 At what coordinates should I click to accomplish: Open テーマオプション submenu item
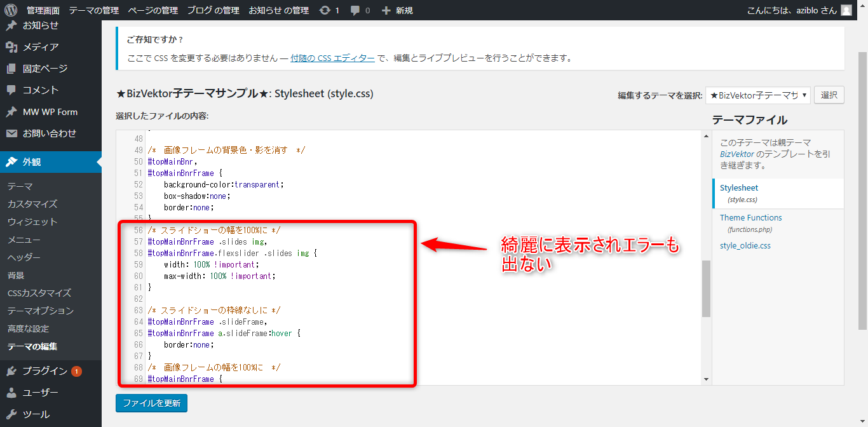pos(41,311)
